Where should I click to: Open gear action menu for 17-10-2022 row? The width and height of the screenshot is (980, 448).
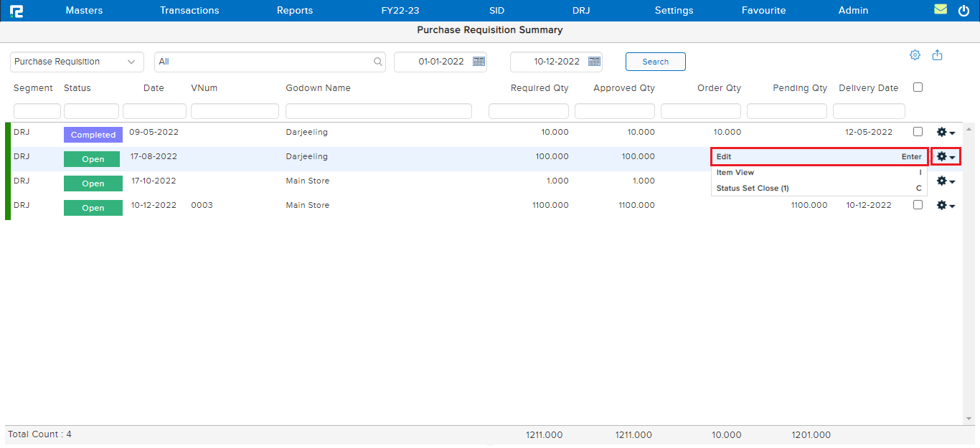point(946,181)
